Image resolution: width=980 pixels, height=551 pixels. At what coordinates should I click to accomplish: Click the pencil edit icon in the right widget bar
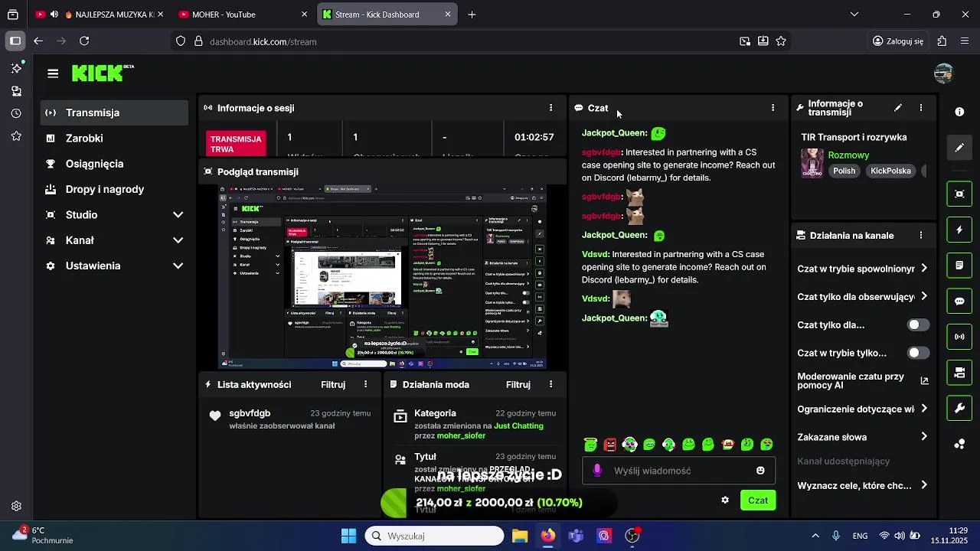[959, 148]
